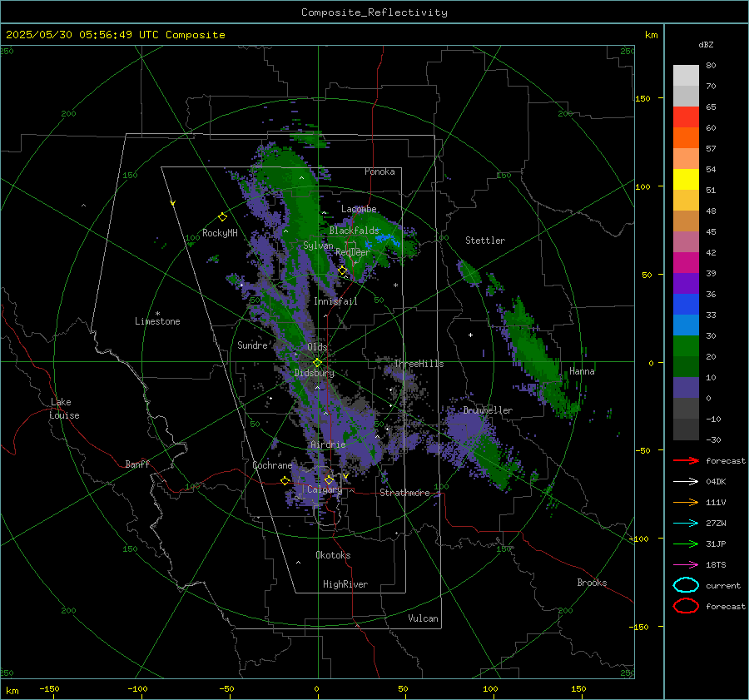Screen dimensions: 749x700
Task: Click the Lake Louise label
Action: point(64,409)
